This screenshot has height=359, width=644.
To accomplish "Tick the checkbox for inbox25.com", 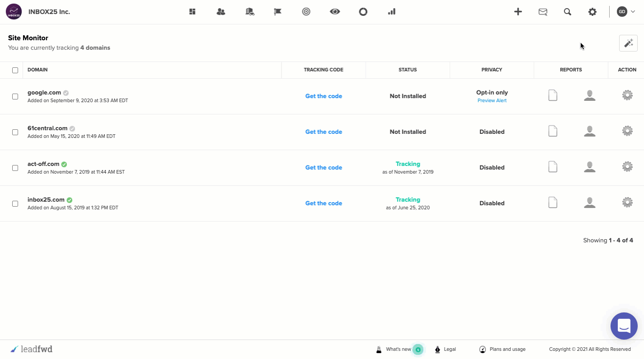I will [15, 203].
